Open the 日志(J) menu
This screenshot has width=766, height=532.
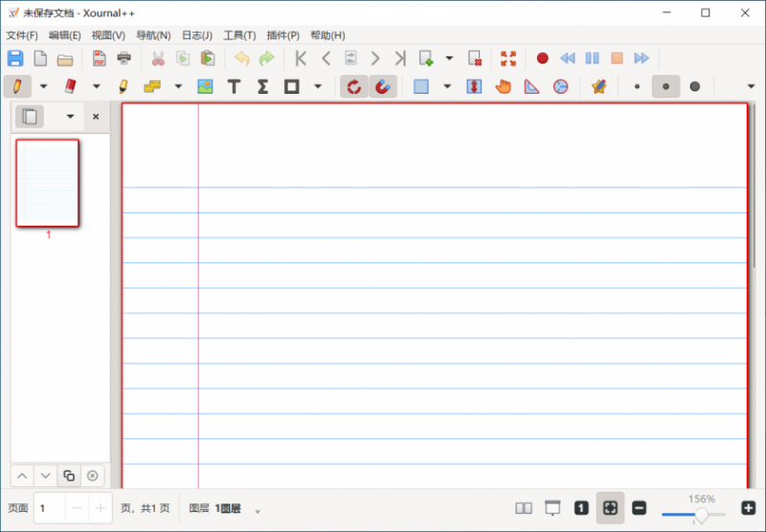197,35
